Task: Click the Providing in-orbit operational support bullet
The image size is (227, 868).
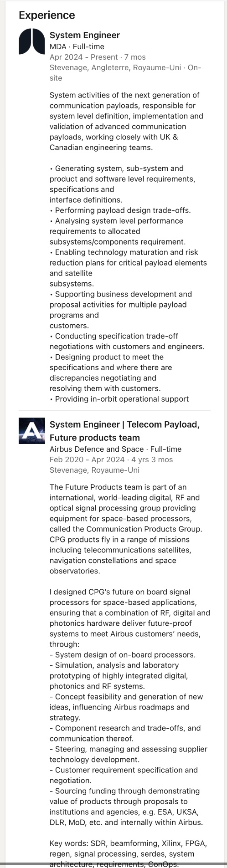Action: (119, 399)
